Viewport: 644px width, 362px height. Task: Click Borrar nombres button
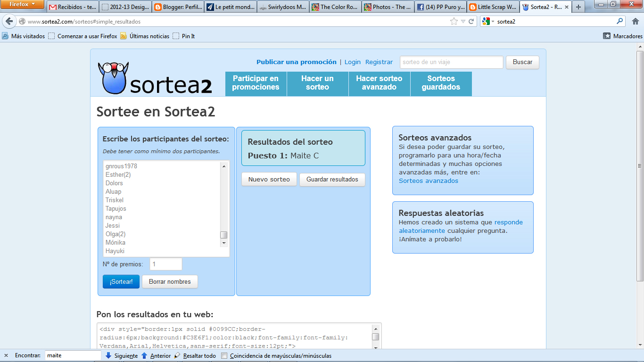tap(170, 281)
